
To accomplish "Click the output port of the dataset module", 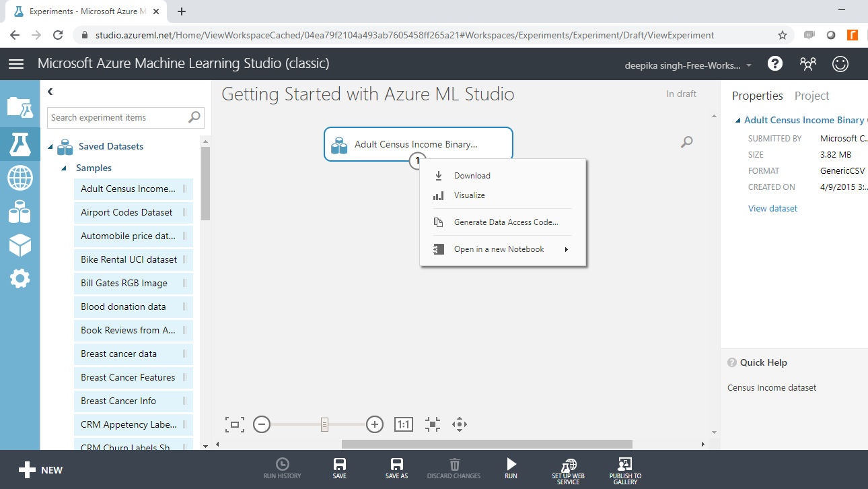I will click(417, 160).
